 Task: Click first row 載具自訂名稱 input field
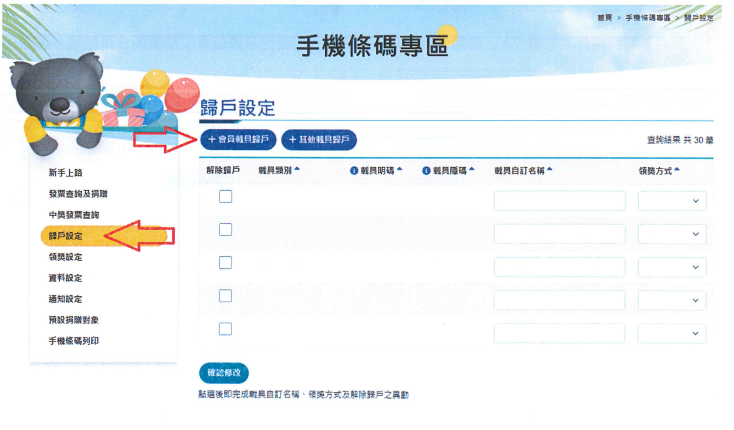(x=559, y=201)
